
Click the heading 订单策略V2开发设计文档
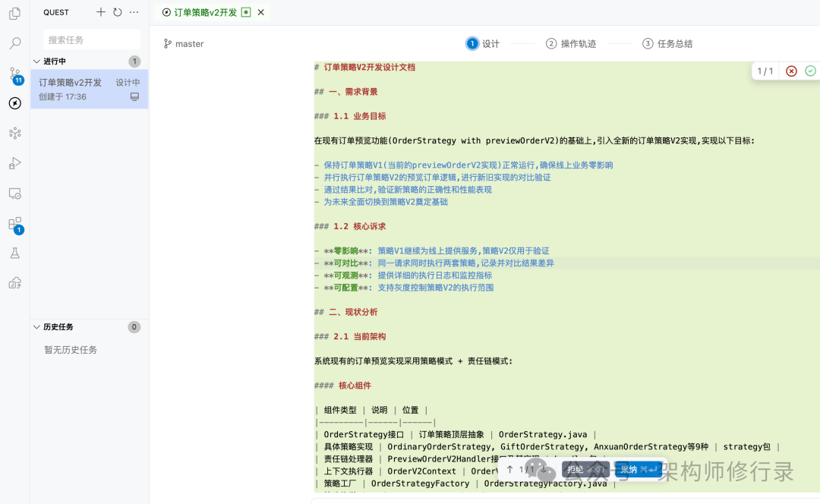369,67
